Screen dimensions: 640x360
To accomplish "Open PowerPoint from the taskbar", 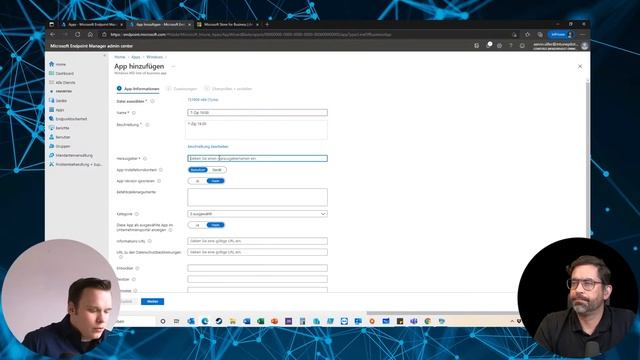I will pyautogui.click(x=274, y=321).
